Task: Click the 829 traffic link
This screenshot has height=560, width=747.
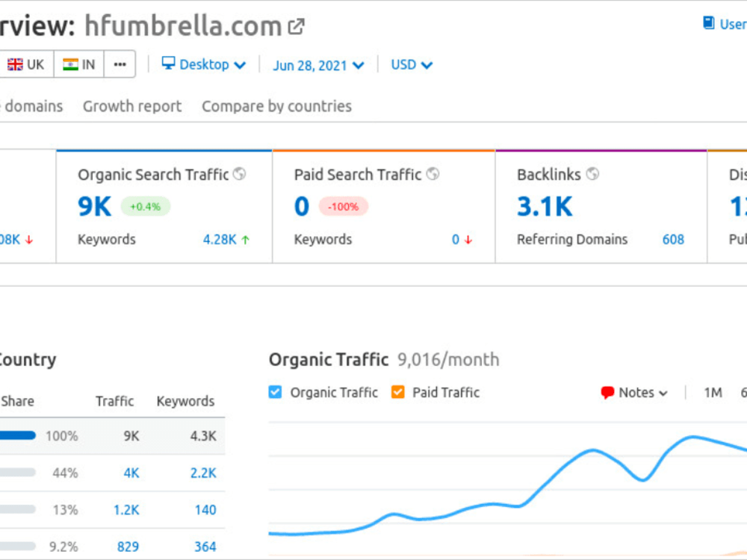Action: 128,547
